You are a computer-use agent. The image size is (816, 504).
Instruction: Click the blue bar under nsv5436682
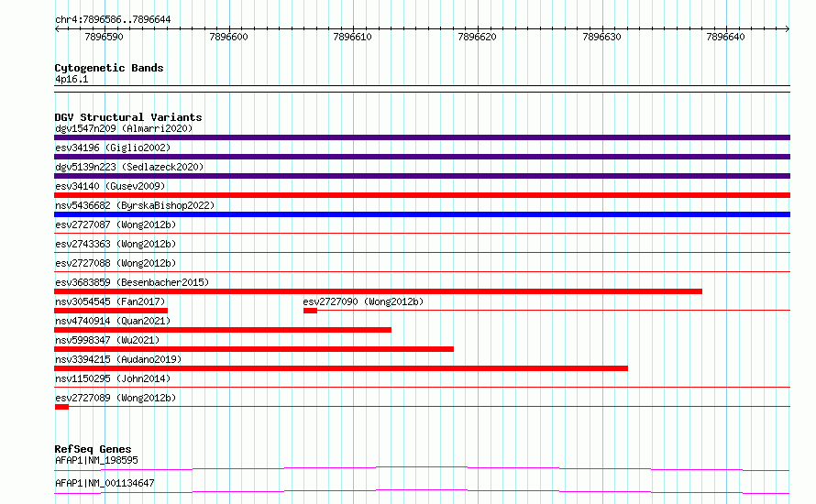pyautogui.click(x=422, y=214)
